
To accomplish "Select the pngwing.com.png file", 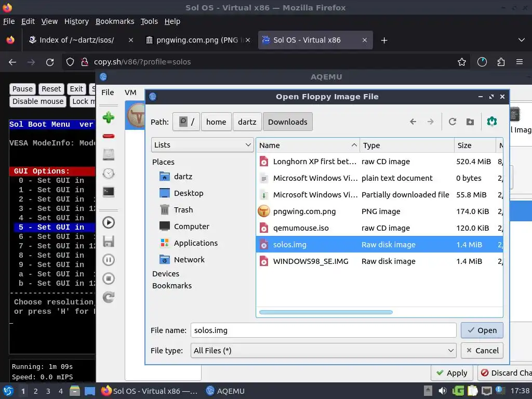I will (379, 211).
